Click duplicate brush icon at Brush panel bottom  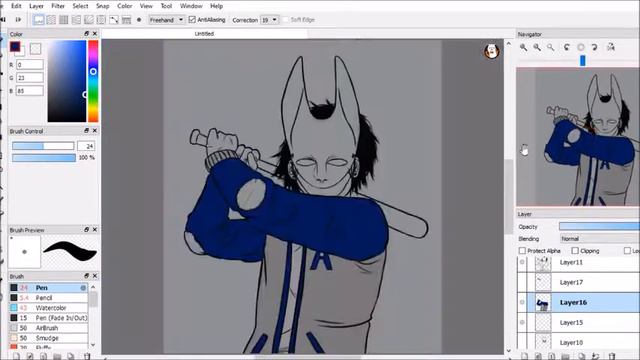tap(71, 356)
